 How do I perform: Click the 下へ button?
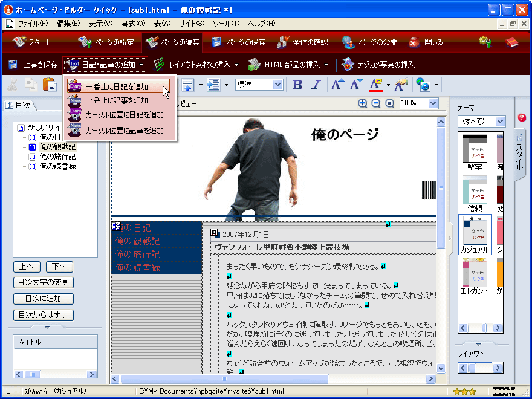tap(59, 267)
